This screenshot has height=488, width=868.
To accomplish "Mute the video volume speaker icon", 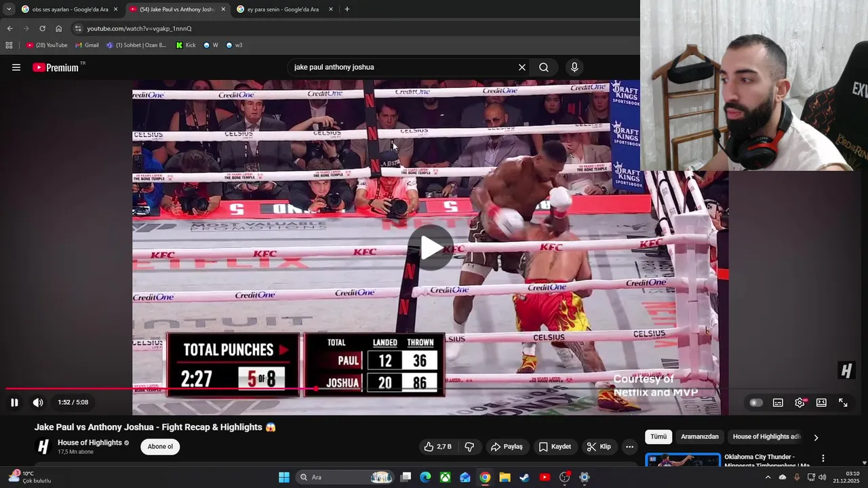I will point(38,403).
